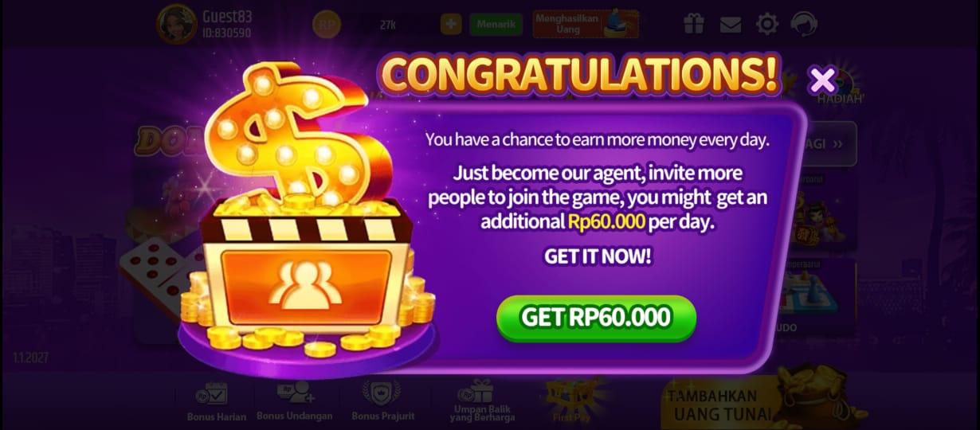Click the green GET RP60.000 button
This screenshot has height=430, width=980.
(x=596, y=318)
